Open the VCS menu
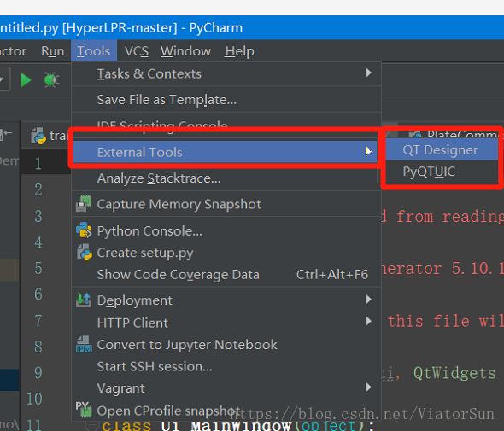 [x=137, y=51]
